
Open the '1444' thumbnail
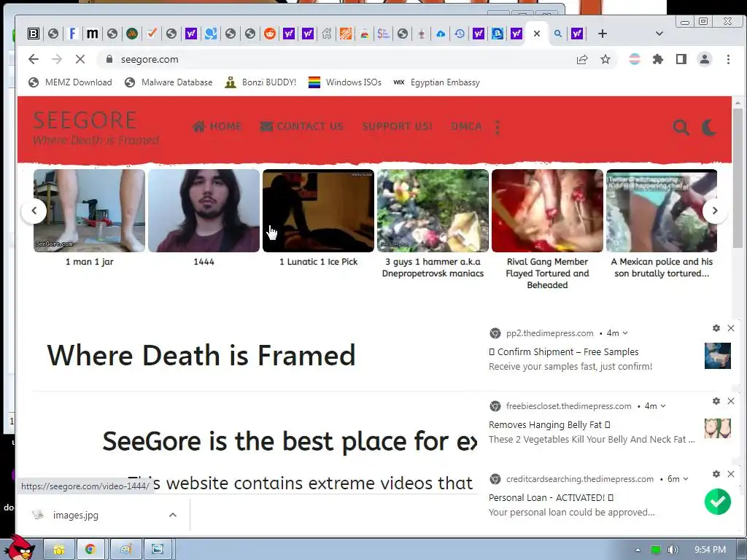[x=204, y=211]
